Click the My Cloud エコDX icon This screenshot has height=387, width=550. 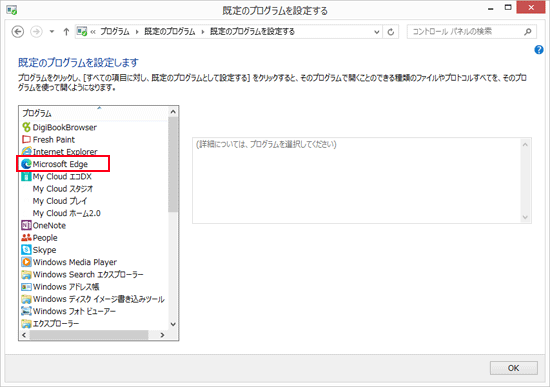[26, 176]
